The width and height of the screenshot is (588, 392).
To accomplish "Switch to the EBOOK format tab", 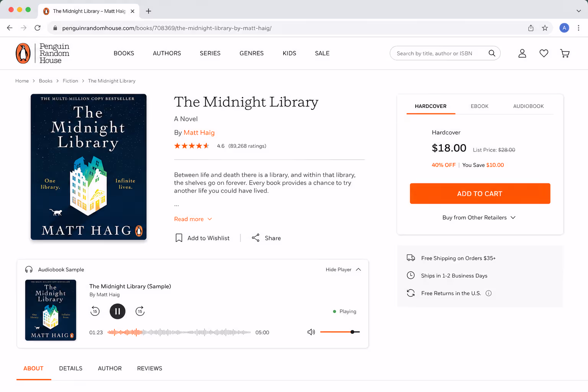I will coord(480,106).
